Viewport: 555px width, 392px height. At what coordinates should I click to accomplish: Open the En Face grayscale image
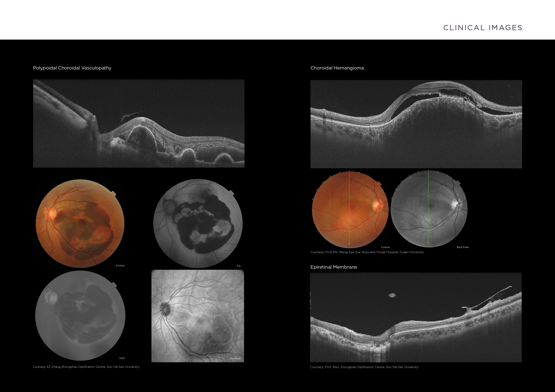tap(198, 316)
